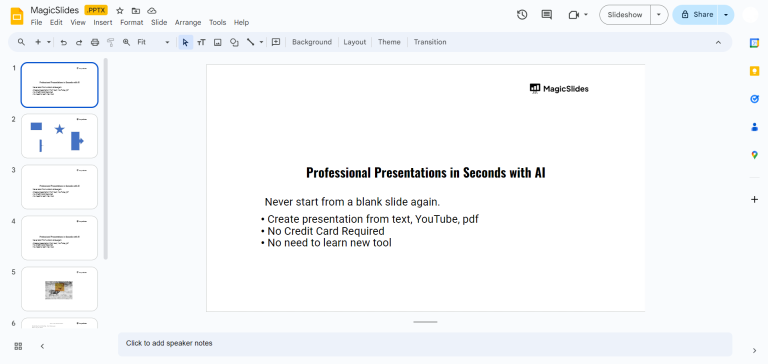Image resolution: width=768 pixels, height=364 pixels.
Task: Open the comments history icon
Action: 547,15
